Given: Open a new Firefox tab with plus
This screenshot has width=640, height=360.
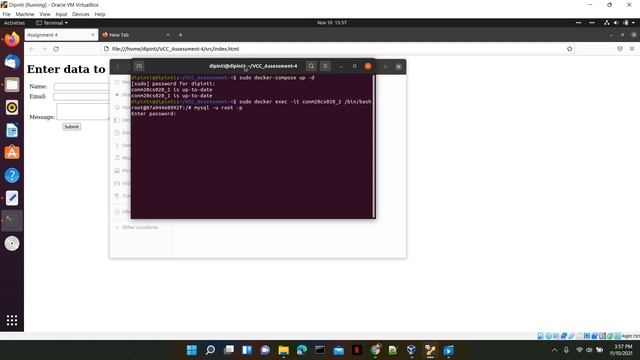Looking at the screenshot, I should pyautogui.click(x=180, y=35).
